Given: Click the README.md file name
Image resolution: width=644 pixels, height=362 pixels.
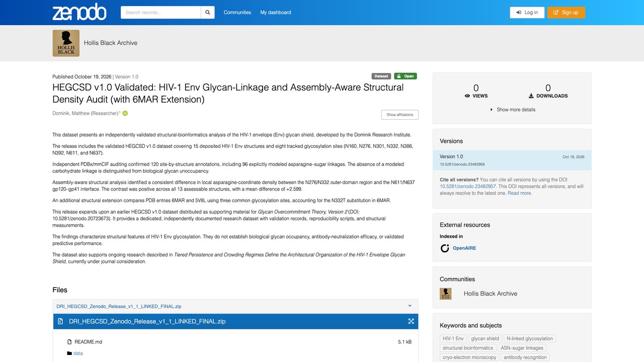Looking at the screenshot, I should [x=89, y=342].
